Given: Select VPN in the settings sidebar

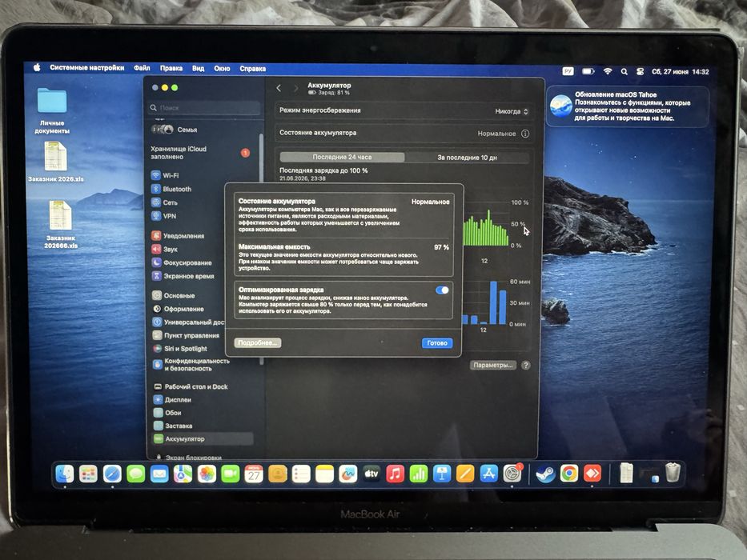Looking at the screenshot, I should (164, 216).
